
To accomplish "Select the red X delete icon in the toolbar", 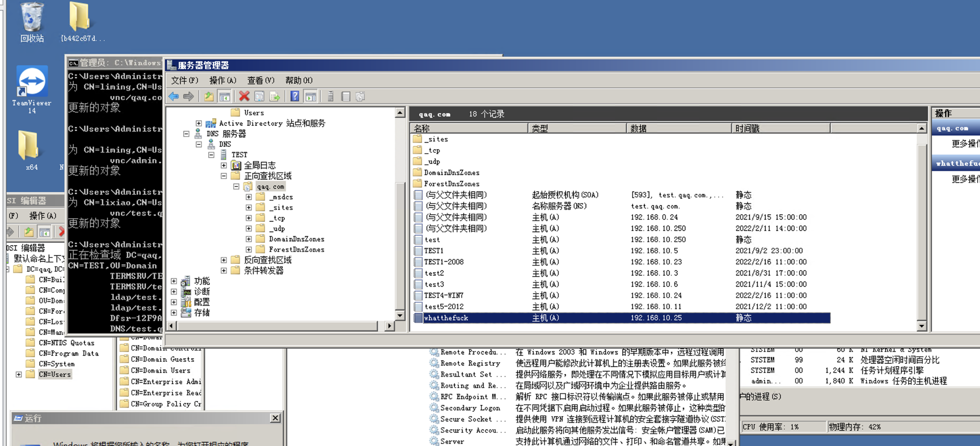I will click(243, 96).
